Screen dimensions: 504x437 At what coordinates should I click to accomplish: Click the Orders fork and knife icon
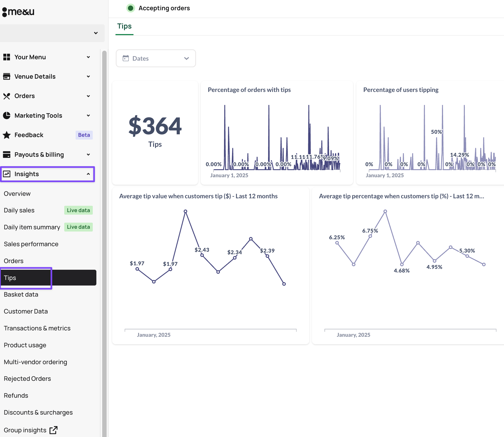pyautogui.click(x=7, y=96)
